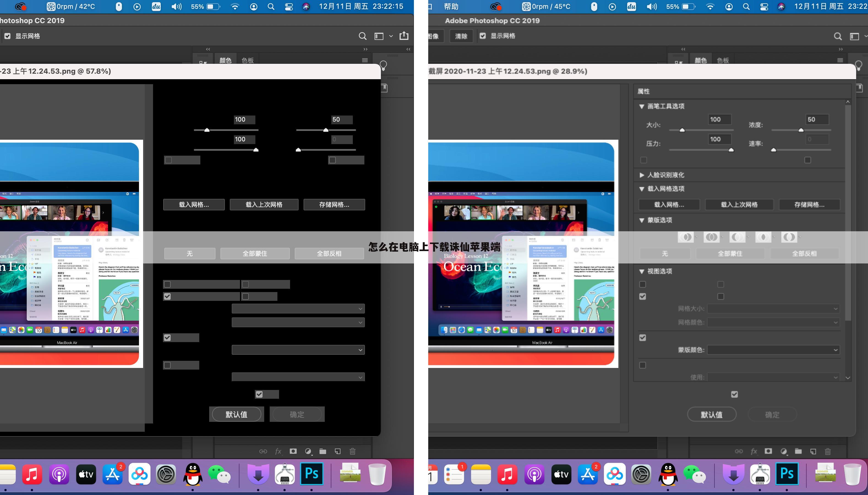
Task: Open Photoshop from the right screenshot dock
Action: tap(787, 474)
